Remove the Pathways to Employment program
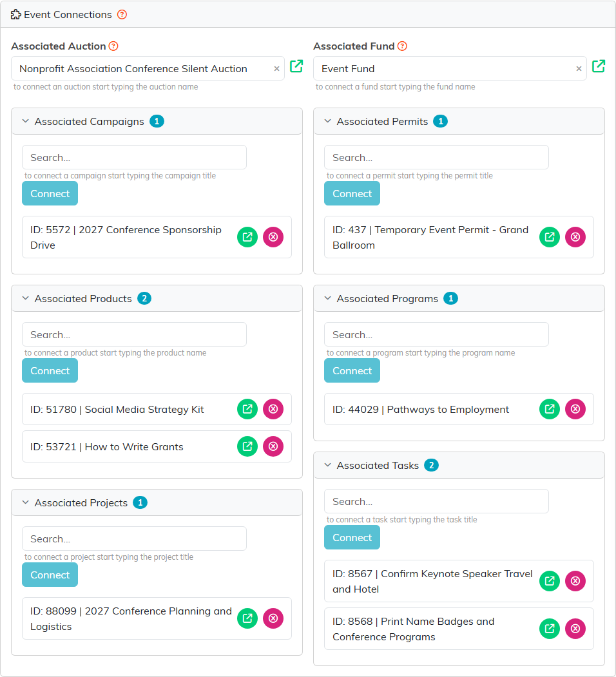Viewport: 616px width, 677px height. click(575, 409)
